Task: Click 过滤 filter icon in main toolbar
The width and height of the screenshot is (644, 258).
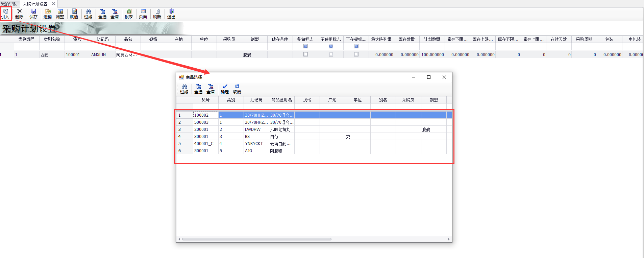Action: (88, 14)
